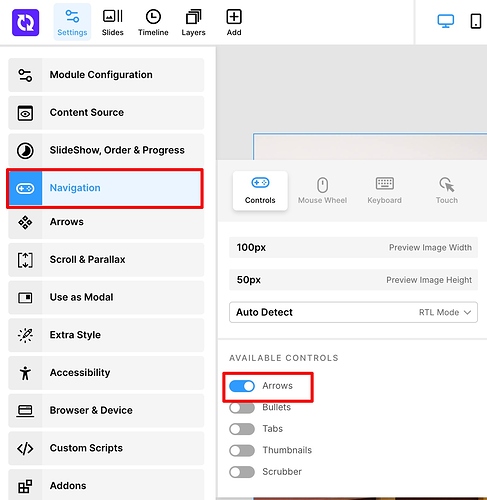Disable the Arrows control toggle

(x=242, y=386)
